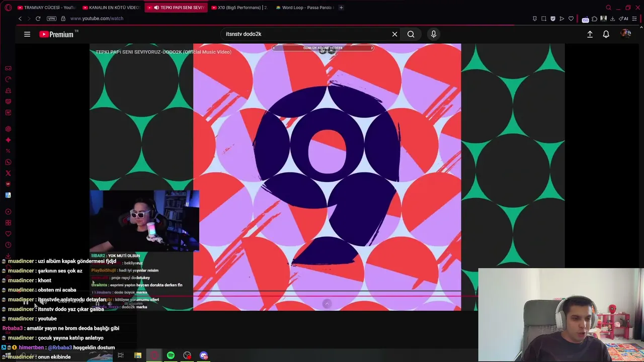This screenshot has height=362, width=644.
Task: Click chat message 'amatör yayın ne brom deoda başlığı gibi'
Action: [x=73, y=328]
